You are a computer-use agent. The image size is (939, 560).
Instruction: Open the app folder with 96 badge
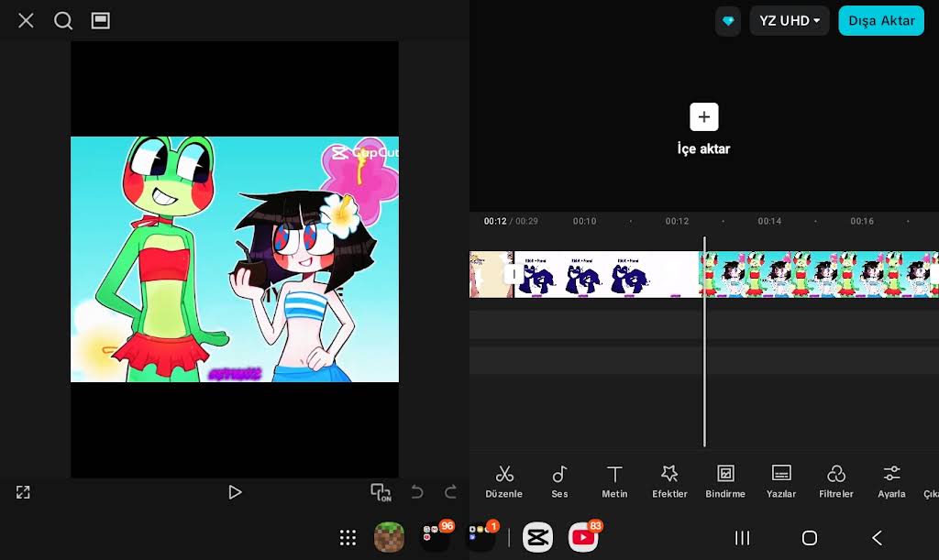436,537
